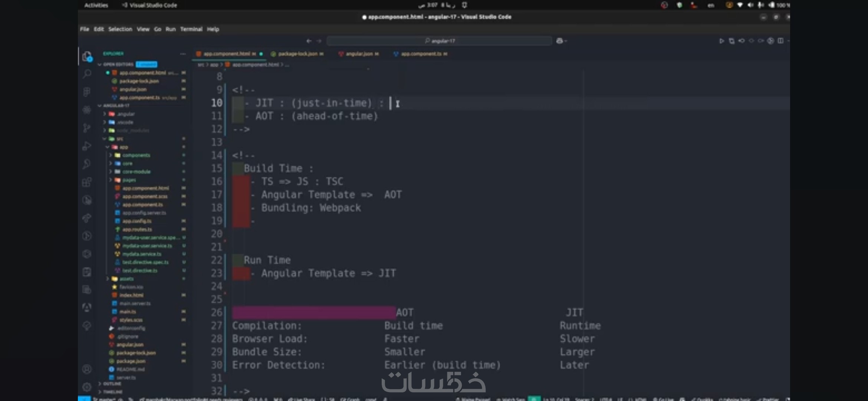Open the Search view in activity bar
The width and height of the screenshot is (868, 401).
coord(87,74)
